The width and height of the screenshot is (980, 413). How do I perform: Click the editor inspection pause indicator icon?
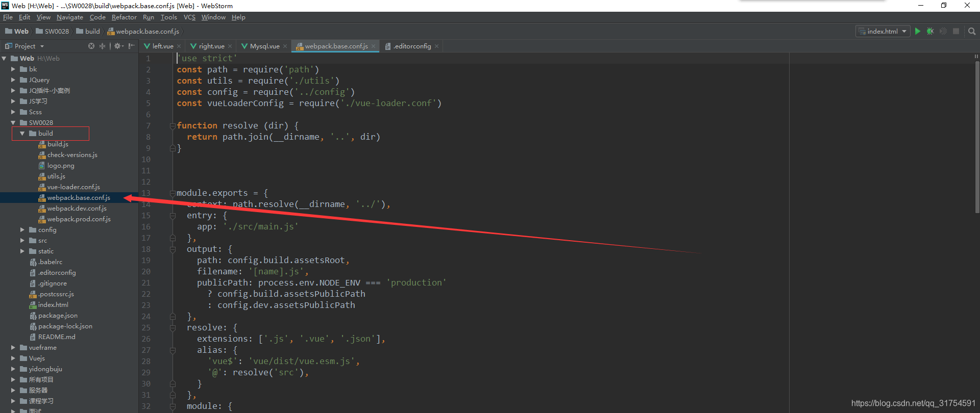[x=976, y=57]
